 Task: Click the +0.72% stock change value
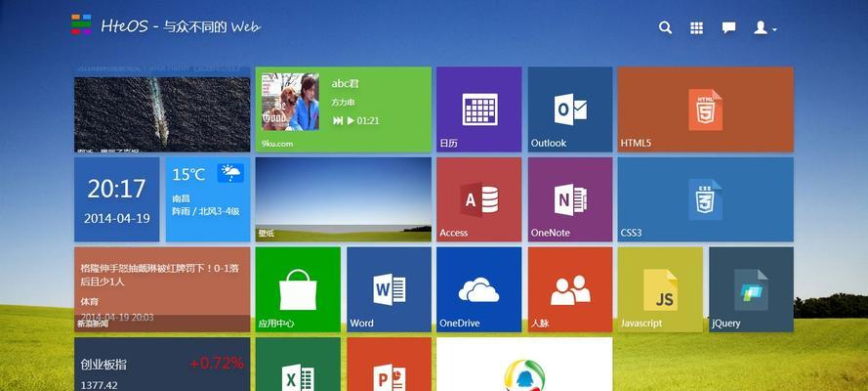217,364
